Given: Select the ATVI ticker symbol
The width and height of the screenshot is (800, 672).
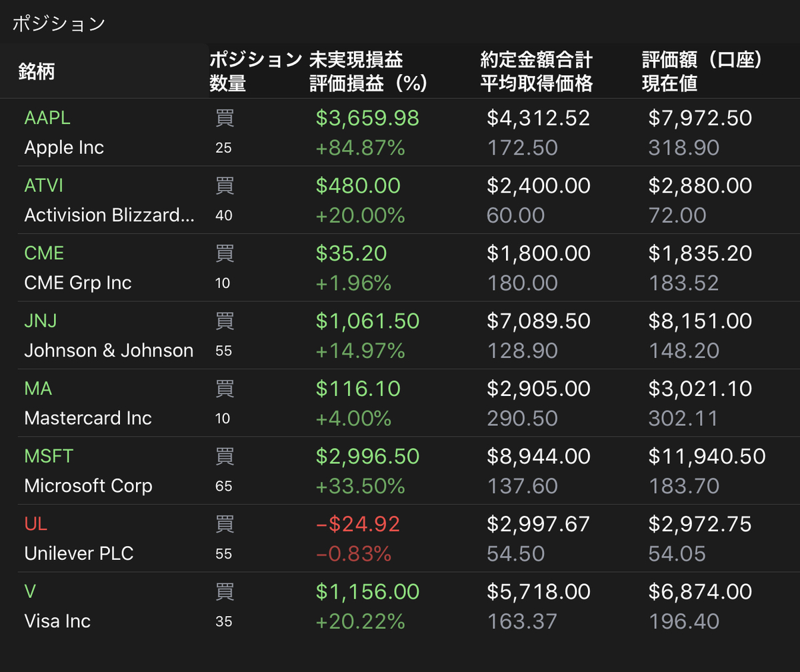Looking at the screenshot, I should [44, 185].
